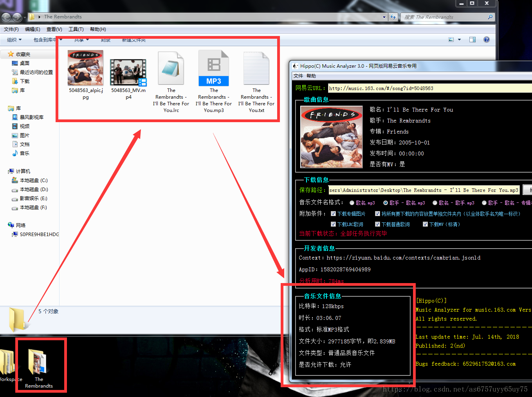This screenshot has height=397, width=532.
Task: Click the Hippo Music Analyzer title icon
Action: [x=296, y=66]
